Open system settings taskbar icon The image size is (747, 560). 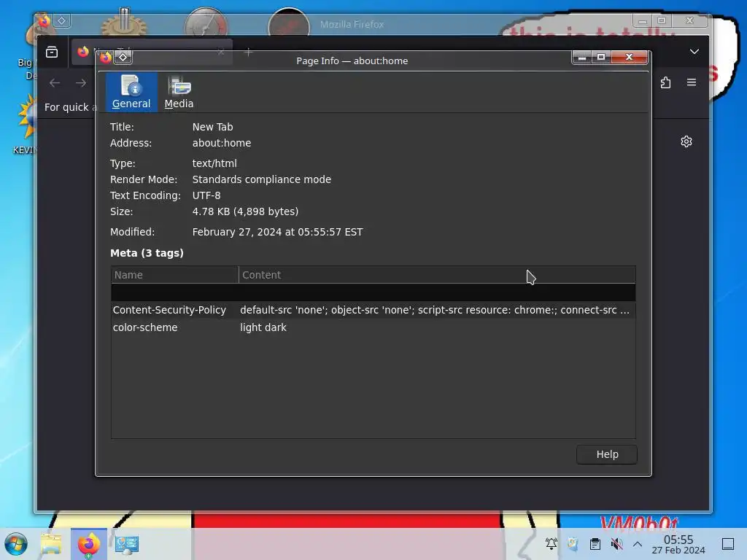pos(127,544)
